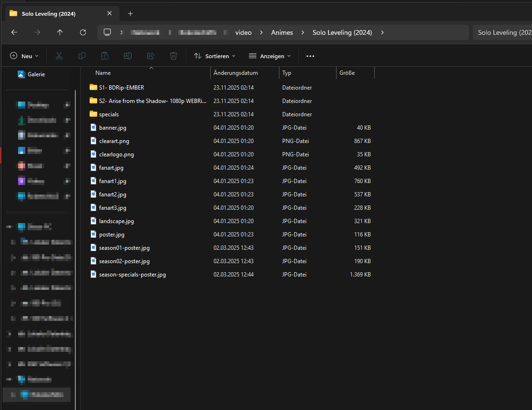Click the Rename icon in toolbar

[128, 56]
